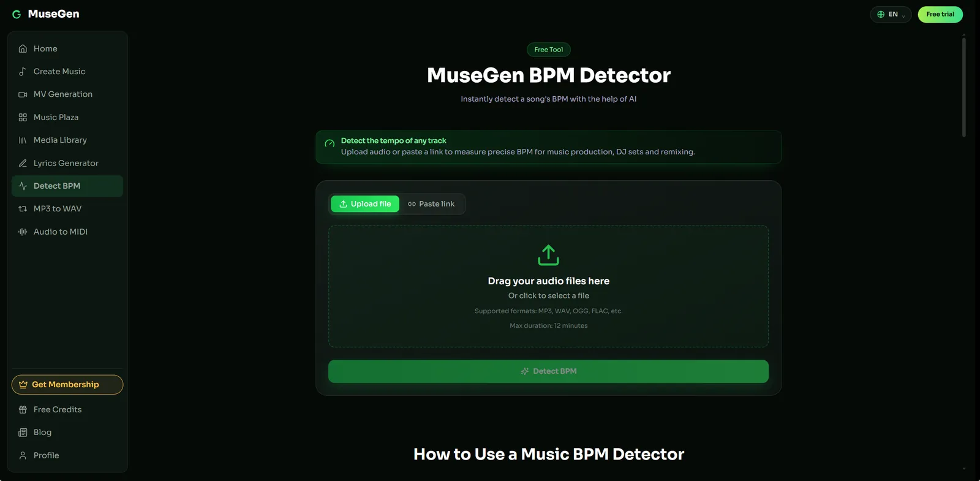Click 'Drag your audio files here' text
Screen dimensions: 980x481
tap(549, 281)
